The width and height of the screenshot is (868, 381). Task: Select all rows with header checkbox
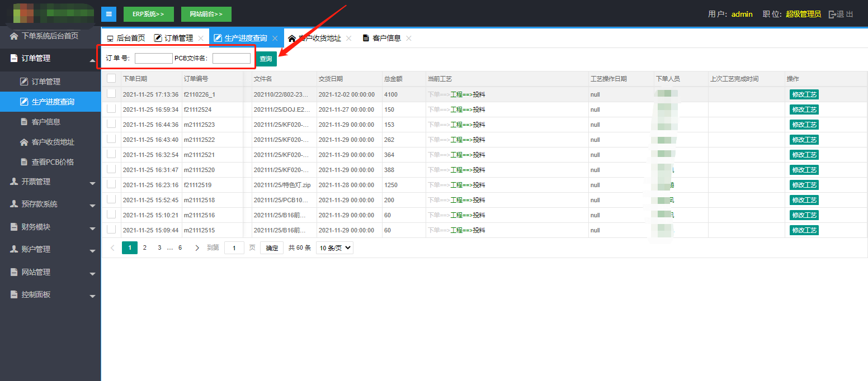(111, 79)
